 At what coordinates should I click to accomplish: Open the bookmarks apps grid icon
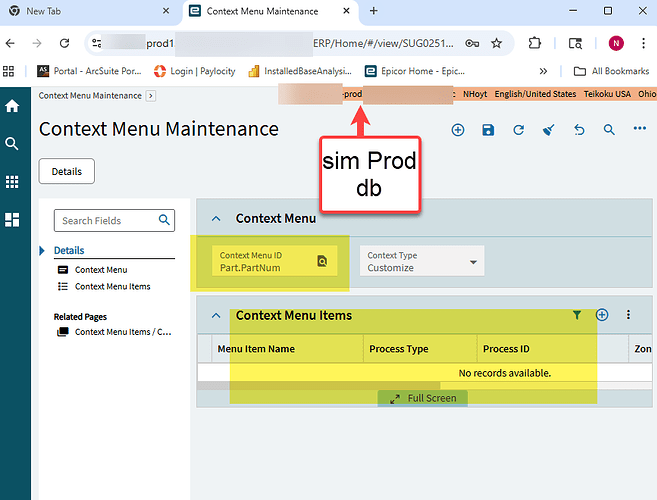click(x=8, y=71)
